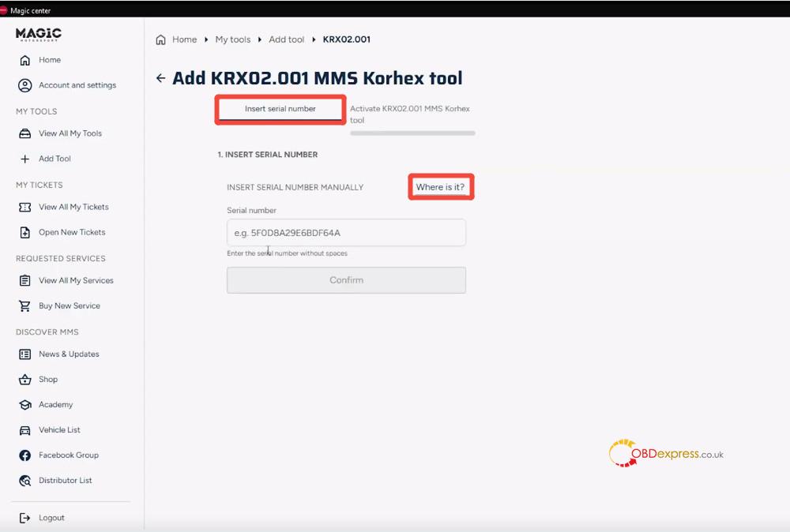Viewport: 790px width, 532px height.
Task: Click the Where is it? button
Action: pyautogui.click(x=440, y=187)
